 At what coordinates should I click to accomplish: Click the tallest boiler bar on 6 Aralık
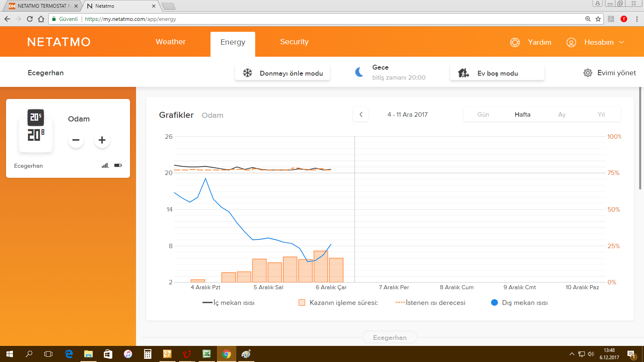tap(321, 266)
